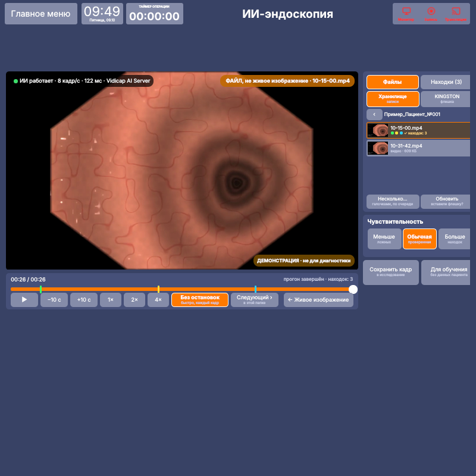Click the 09:49 clock display

tap(102, 14)
